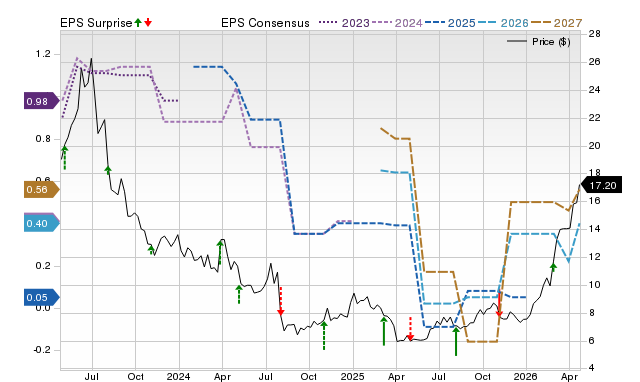The image size is (640, 382).
Task: Click the dark blue 0.05 value tag
Action: click(42, 298)
